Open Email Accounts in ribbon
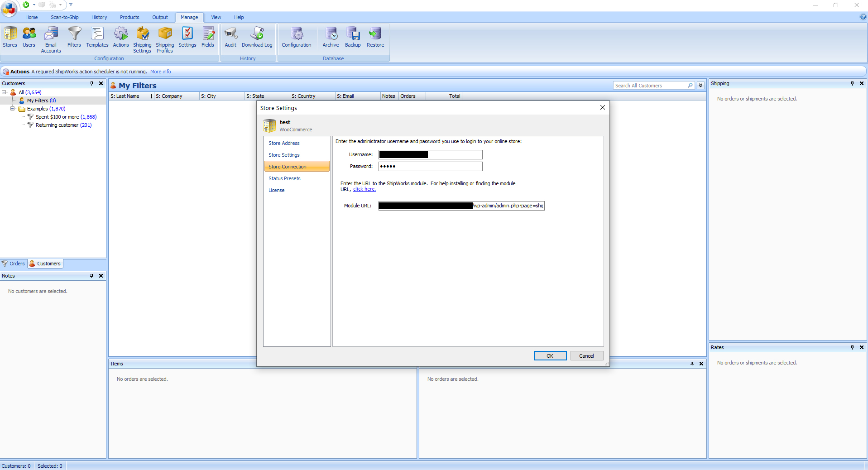 (51, 40)
